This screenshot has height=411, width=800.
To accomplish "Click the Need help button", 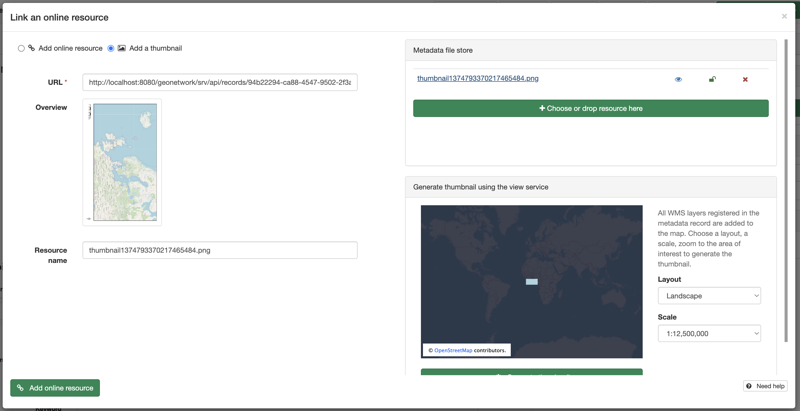I will (x=765, y=386).
